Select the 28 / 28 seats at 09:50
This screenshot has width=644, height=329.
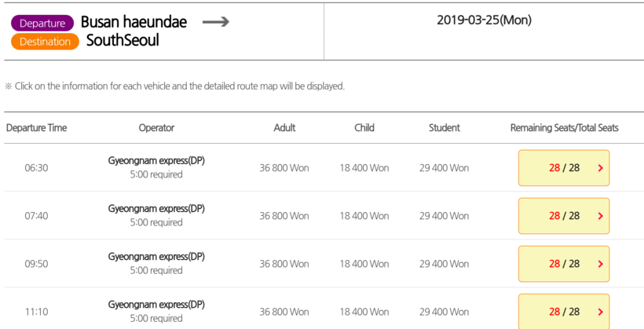point(563,264)
